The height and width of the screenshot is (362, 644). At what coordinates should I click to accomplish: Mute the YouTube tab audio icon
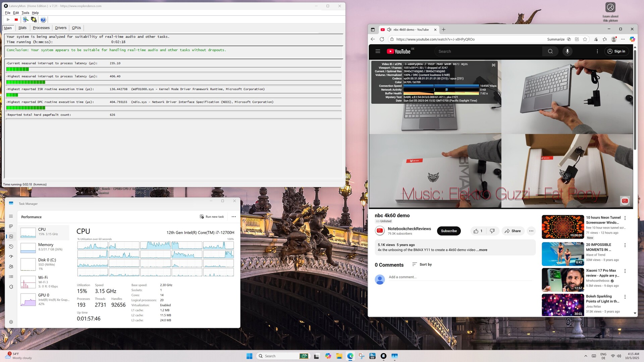click(x=389, y=29)
